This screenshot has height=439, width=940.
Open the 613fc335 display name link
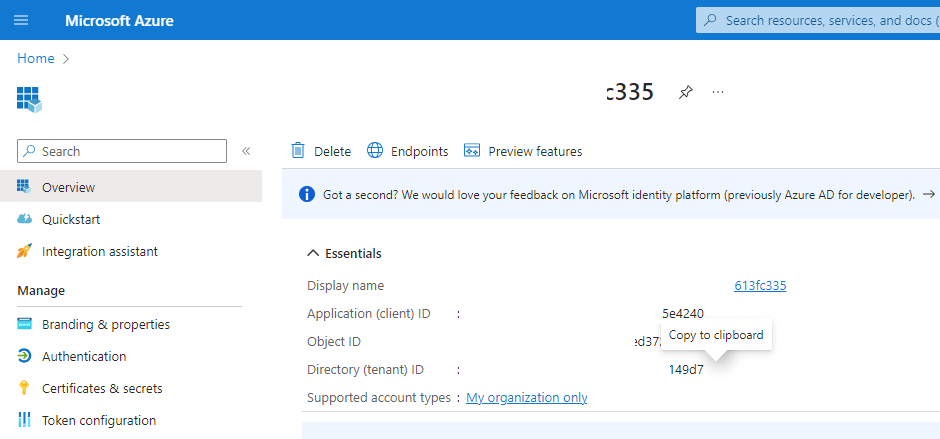[760, 285]
